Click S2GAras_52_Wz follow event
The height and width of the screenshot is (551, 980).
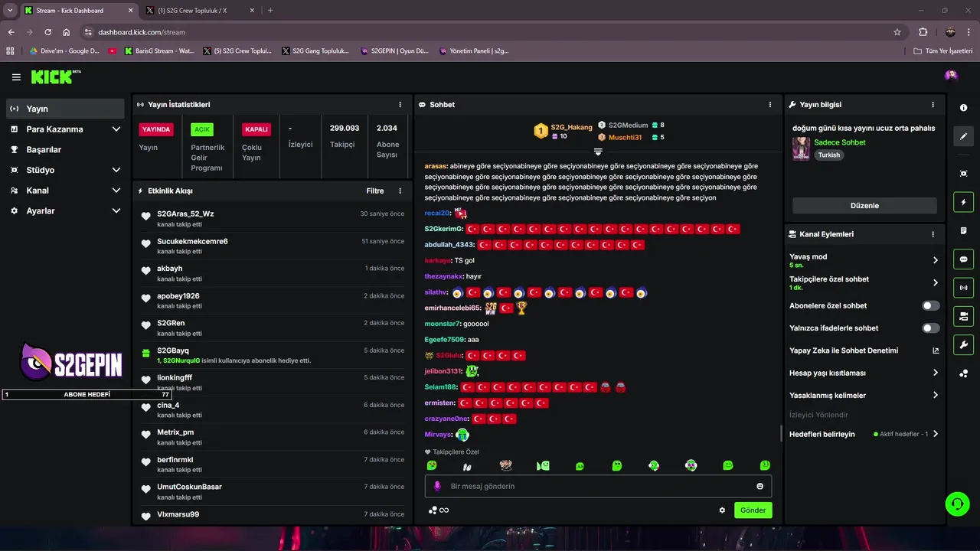click(x=273, y=219)
